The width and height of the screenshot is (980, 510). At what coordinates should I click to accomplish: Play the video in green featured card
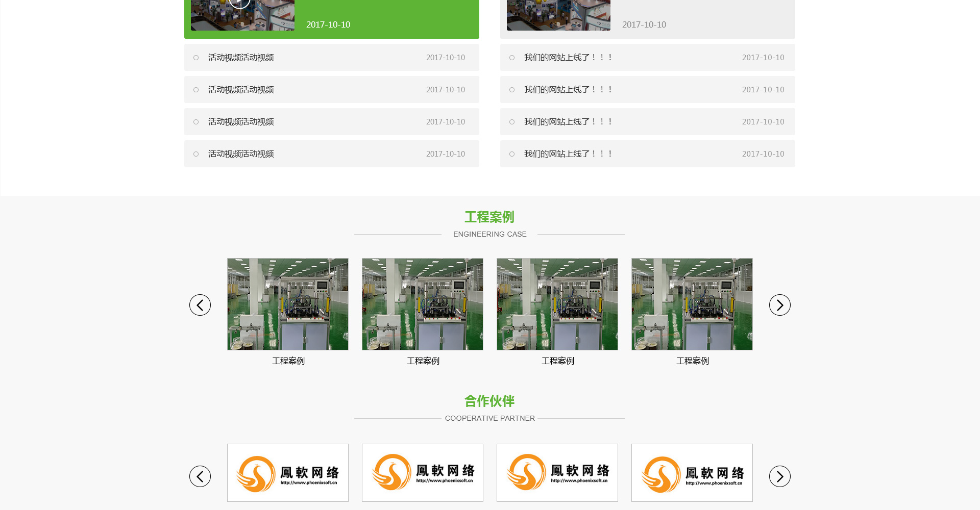tap(239, 3)
